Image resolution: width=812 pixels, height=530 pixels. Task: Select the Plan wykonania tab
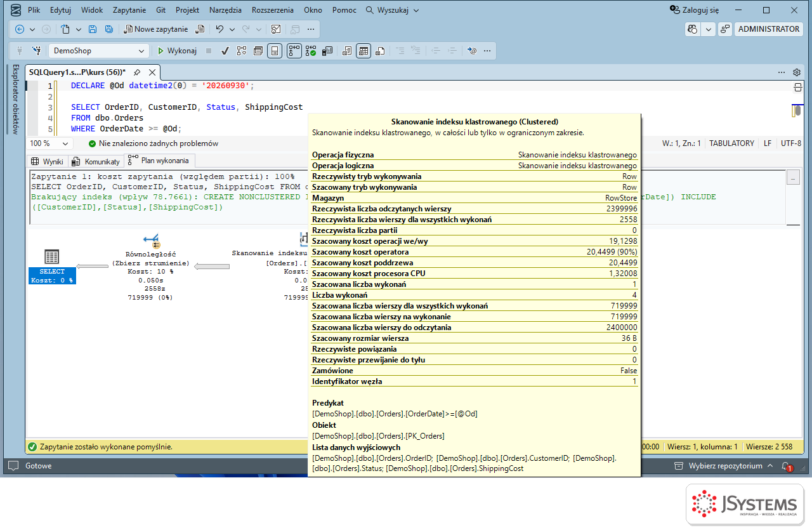(159, 161)
